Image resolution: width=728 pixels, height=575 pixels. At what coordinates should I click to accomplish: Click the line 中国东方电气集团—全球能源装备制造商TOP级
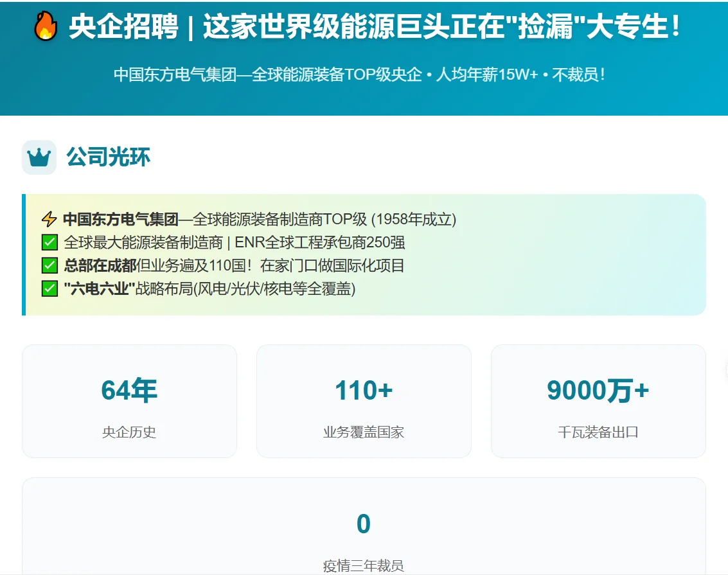point(260,219)
